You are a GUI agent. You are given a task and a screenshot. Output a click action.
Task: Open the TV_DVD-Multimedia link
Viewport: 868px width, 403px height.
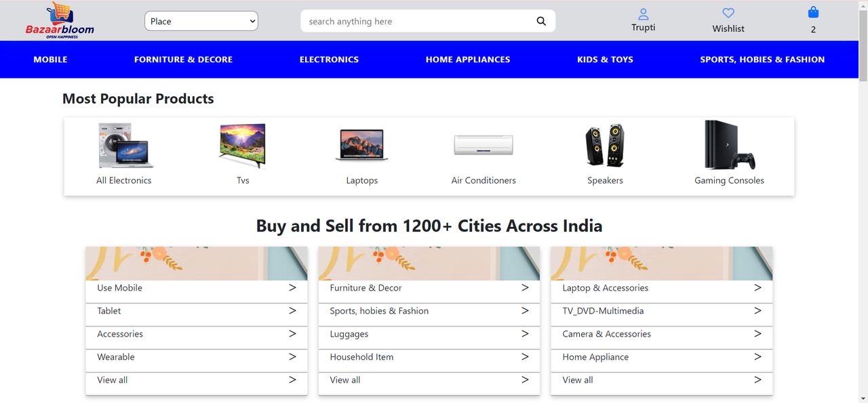point(603,311)
